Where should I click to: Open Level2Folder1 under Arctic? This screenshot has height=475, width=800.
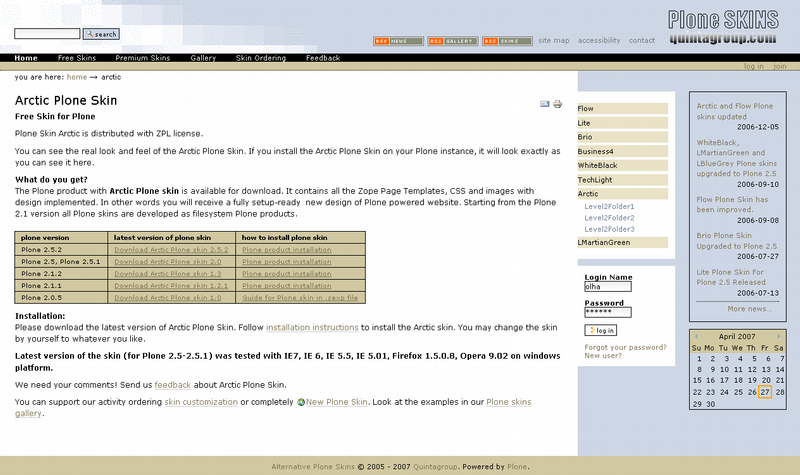pos(609,206)
